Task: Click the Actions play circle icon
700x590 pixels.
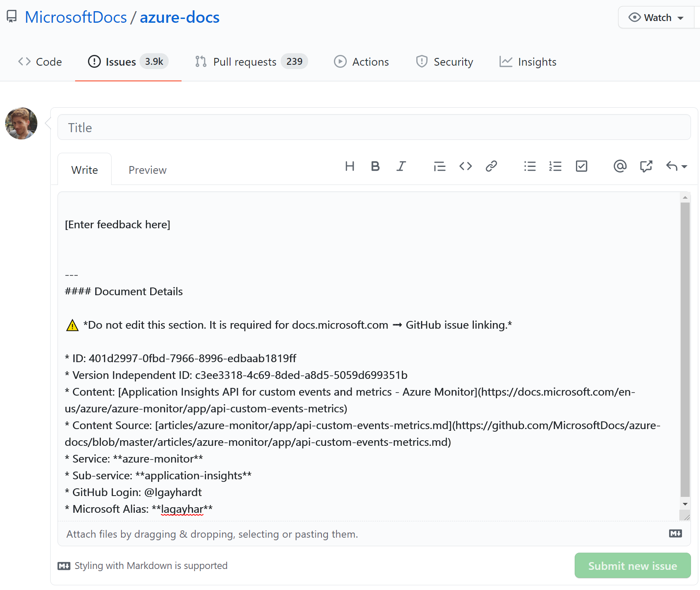Action: 340,61
